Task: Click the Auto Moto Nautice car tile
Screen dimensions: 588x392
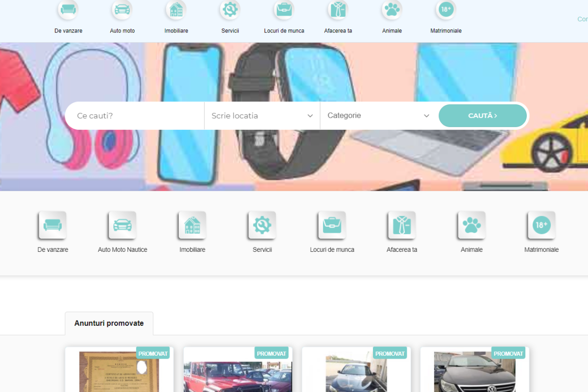Action: click(x=122, y=225)
